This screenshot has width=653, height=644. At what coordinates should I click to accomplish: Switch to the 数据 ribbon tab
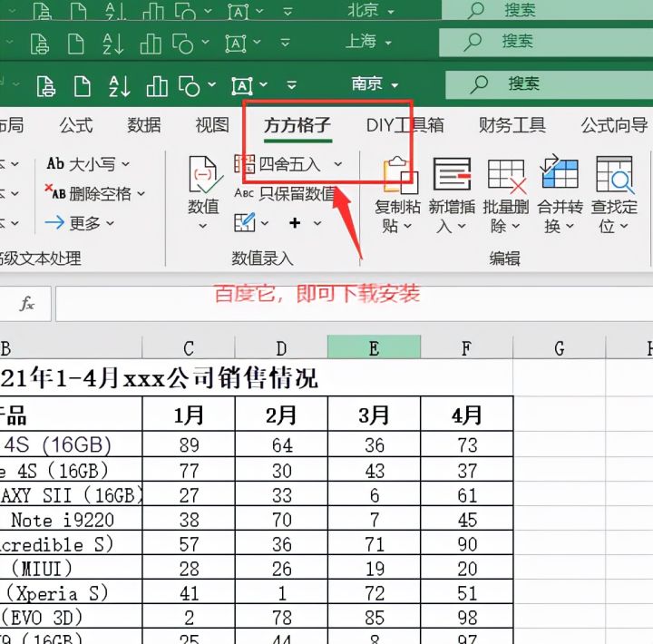143,125
